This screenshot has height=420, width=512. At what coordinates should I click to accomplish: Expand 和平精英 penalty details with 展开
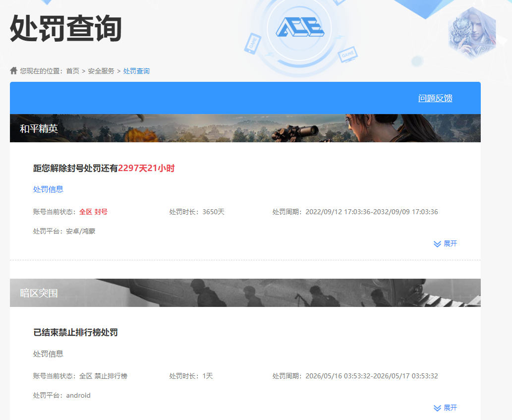(x=446, y=243)
